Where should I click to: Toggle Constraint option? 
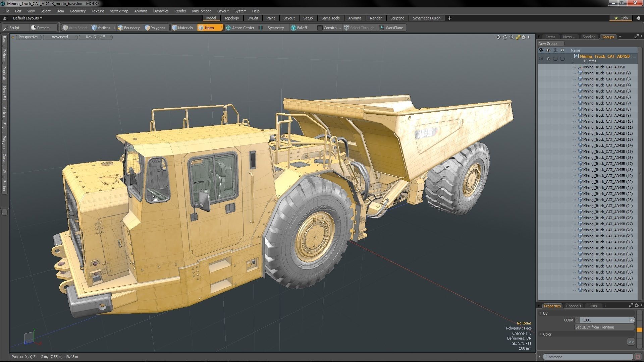click(x=329, y=28)
